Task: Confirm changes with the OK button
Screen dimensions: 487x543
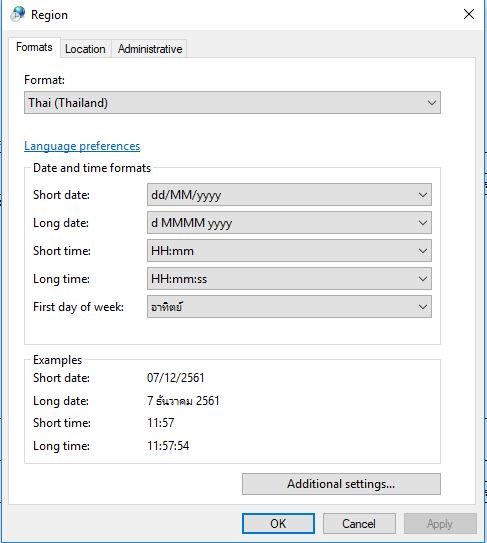Action: pyautogui.click(x=278, y=523)
